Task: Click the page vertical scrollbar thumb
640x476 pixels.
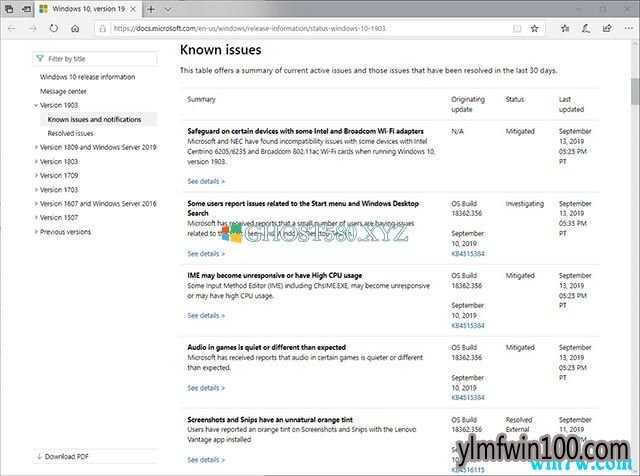Action: [635, 91]
